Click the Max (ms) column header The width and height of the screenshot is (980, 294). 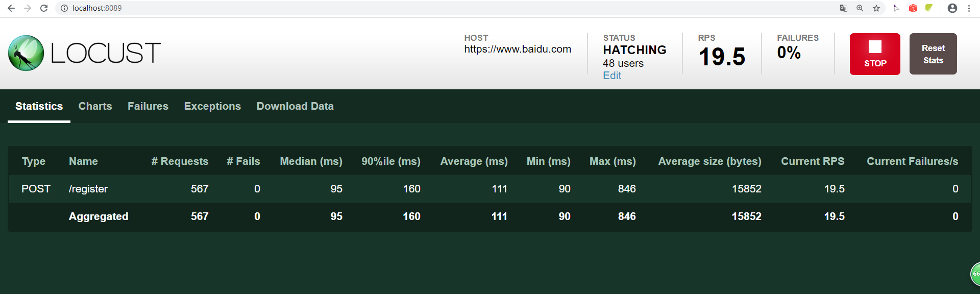click(612, 161)
